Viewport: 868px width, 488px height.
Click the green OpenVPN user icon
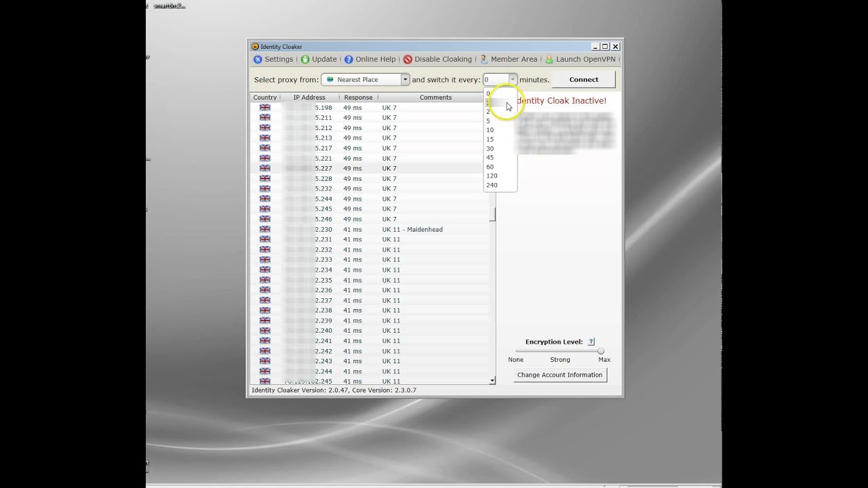coord(549,60)
